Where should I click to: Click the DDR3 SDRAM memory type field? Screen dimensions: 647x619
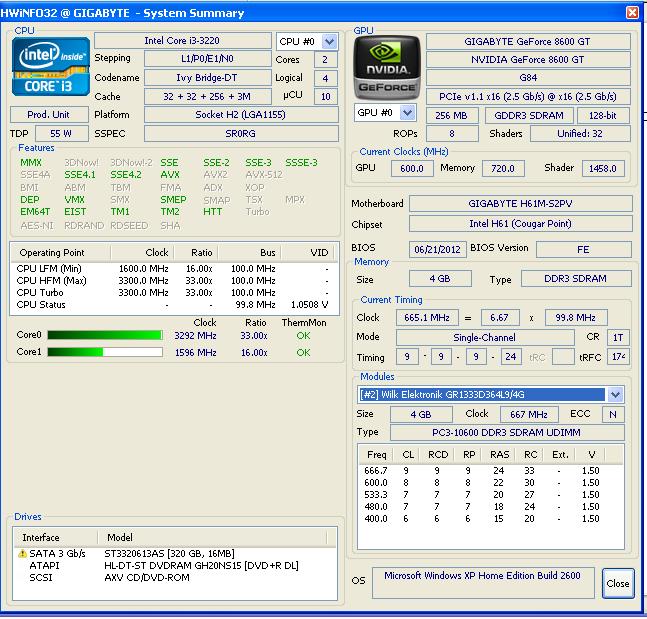coord(576,279)
